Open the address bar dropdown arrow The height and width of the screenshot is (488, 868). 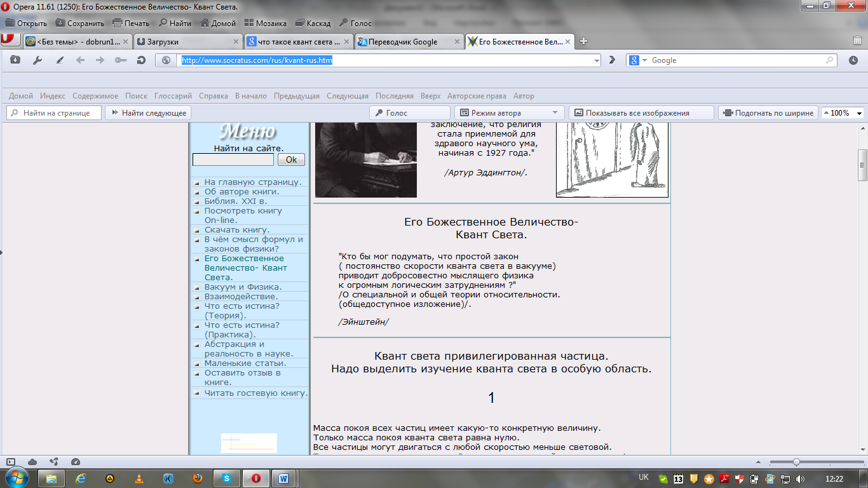click(596, 60)
